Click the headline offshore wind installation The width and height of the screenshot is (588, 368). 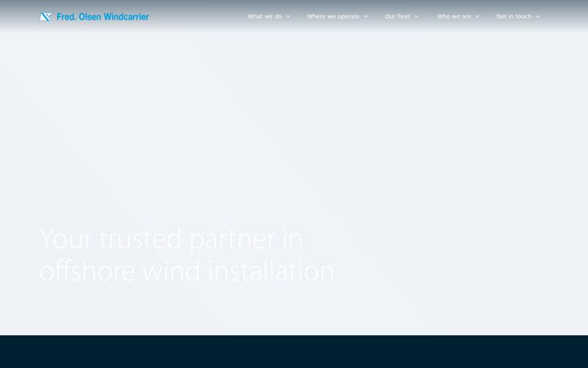click(187, 272)
